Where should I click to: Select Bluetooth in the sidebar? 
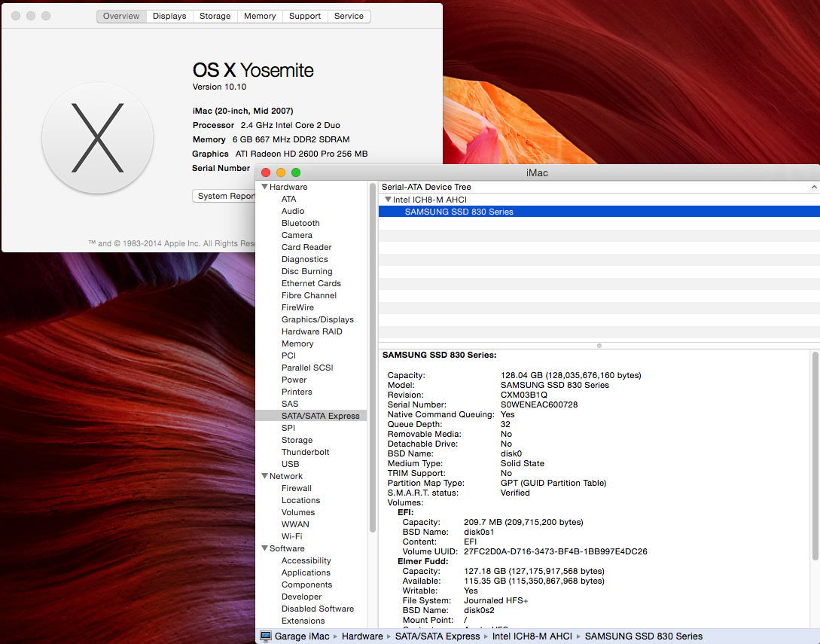coord(300,223)
